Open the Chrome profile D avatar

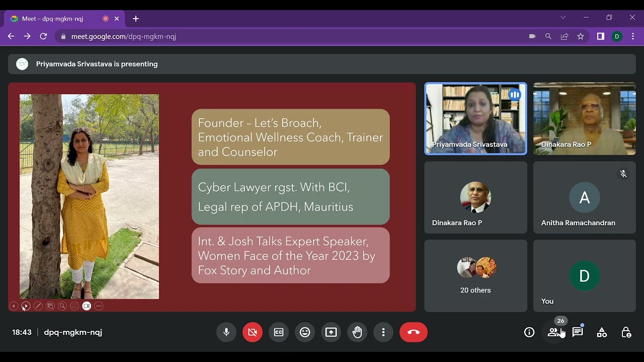coord(617,36)
